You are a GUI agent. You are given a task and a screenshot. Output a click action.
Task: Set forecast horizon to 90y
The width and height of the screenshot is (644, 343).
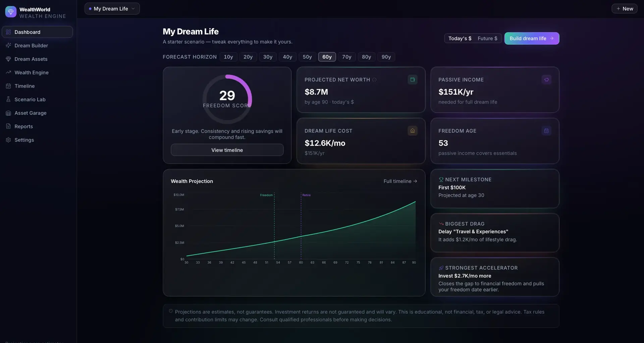(386, 57)
